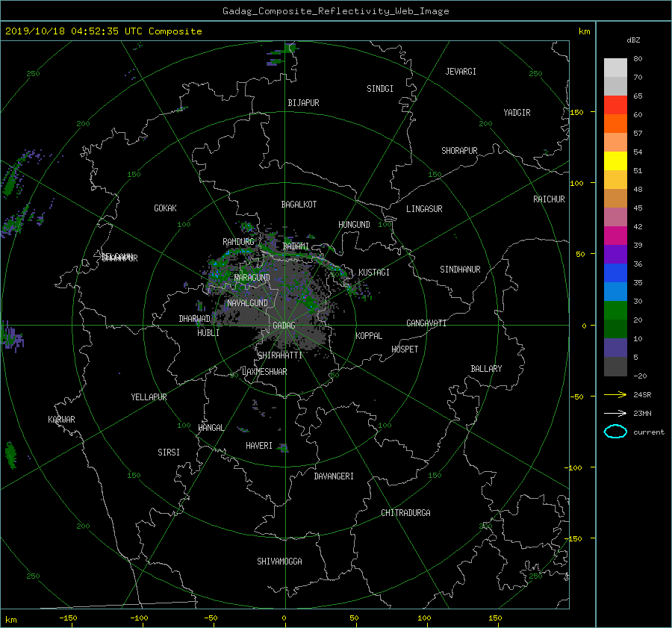Click the 100 label on bottom km axis
The width and height of the screenshot is (672, 628).
pos(424,618)
